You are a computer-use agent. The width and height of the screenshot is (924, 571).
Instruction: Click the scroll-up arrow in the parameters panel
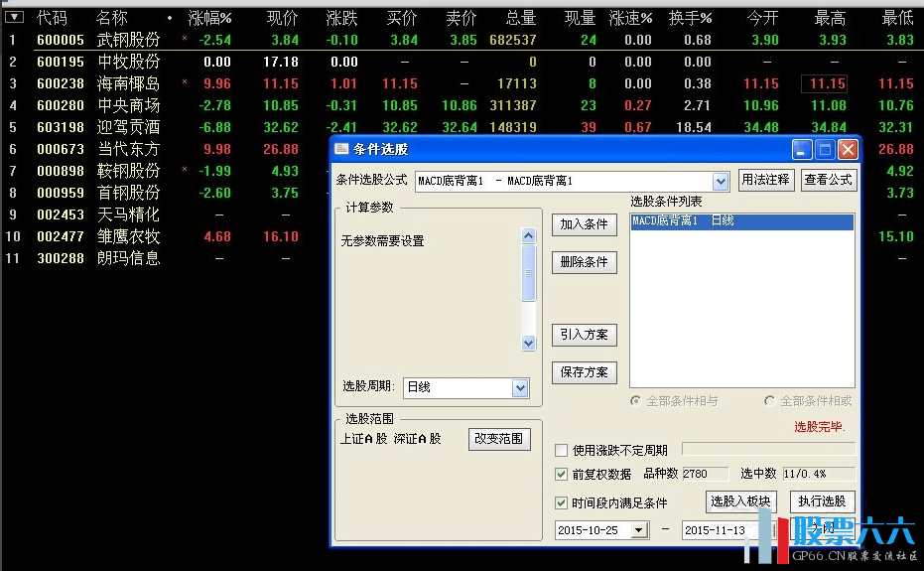[529, 235]
